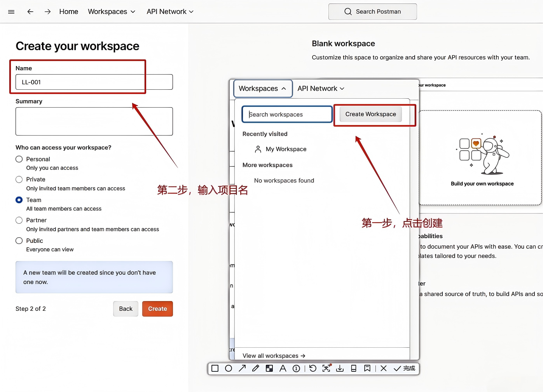543x392 pixels.
Task: Click the long screenshot phone icon
Action: pyautogui.click(x=354, y=368)
